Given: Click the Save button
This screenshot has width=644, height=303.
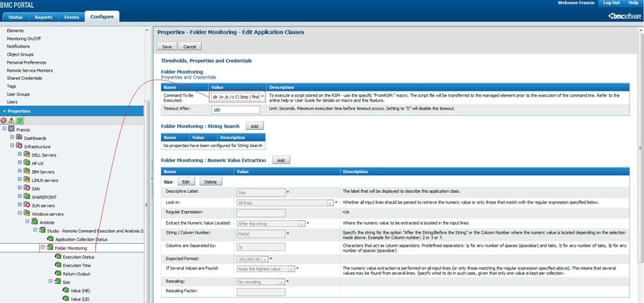Looking at the screenshot, I should point(167,46).
